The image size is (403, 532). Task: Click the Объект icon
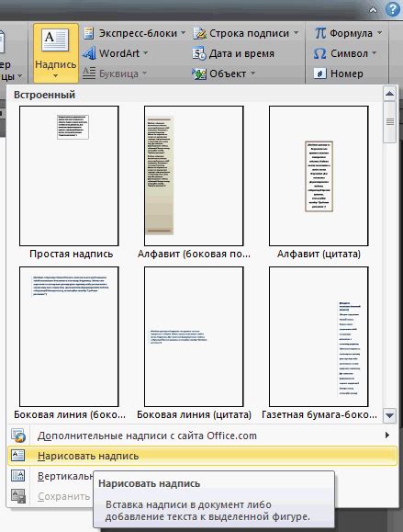(x=199, y=74)
